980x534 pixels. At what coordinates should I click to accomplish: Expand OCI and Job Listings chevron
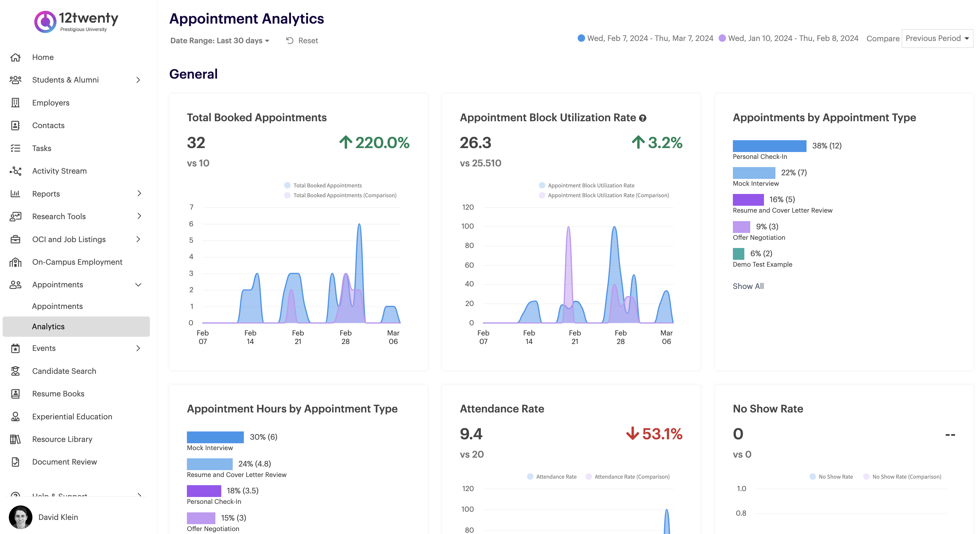138,239
